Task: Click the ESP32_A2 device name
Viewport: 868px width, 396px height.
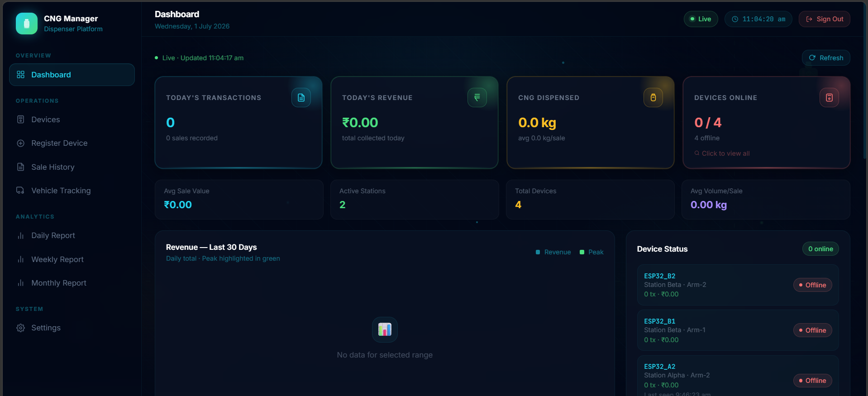Action: tap(659, 367)
